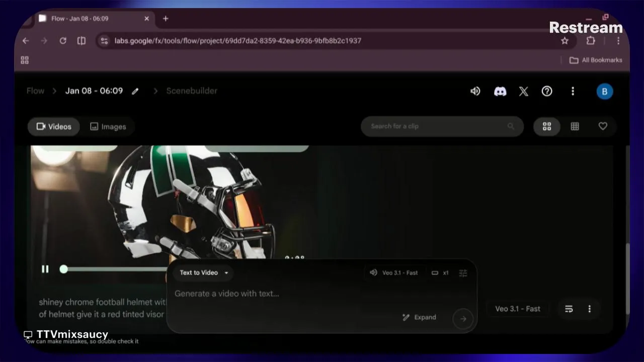Open account avatar B
Viewport: 644px width, 362px height.
[605, 92]
